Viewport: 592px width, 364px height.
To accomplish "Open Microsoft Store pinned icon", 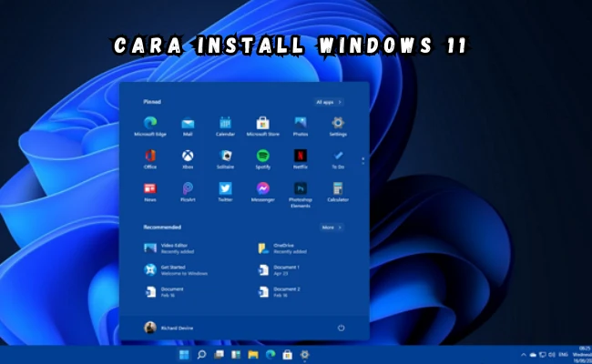I will (x=263, y=126).
